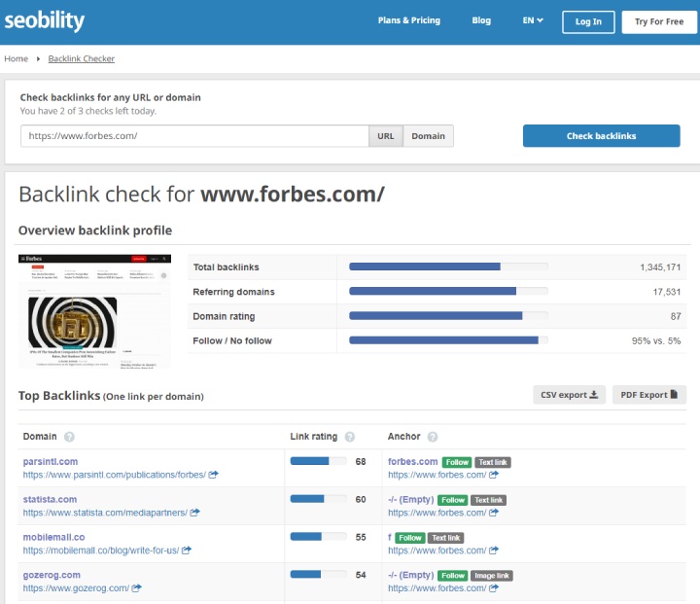
Task: Show help tooltip for Link rating column
Action: tap(350, 437)
